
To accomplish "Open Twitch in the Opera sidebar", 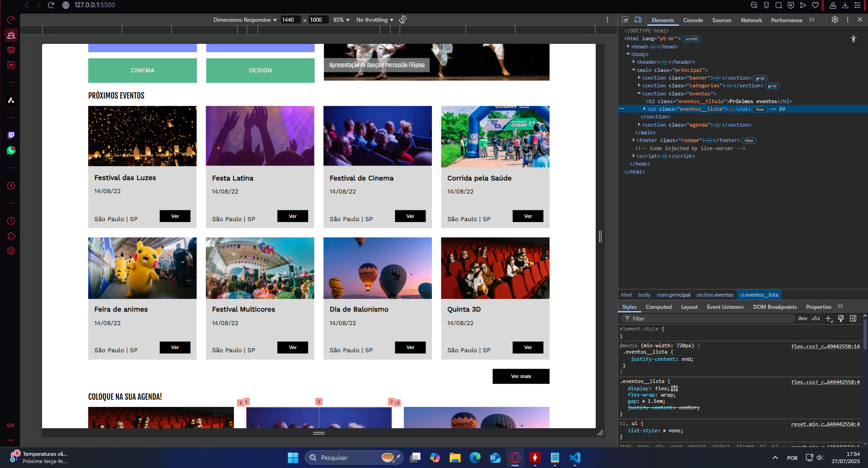I will pos(11,135).
